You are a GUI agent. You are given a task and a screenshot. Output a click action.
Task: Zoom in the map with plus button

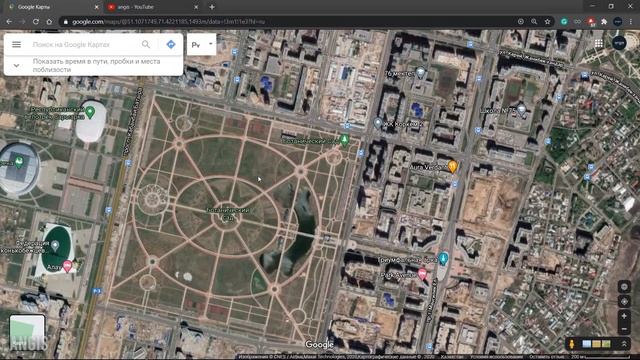point(624,316)
